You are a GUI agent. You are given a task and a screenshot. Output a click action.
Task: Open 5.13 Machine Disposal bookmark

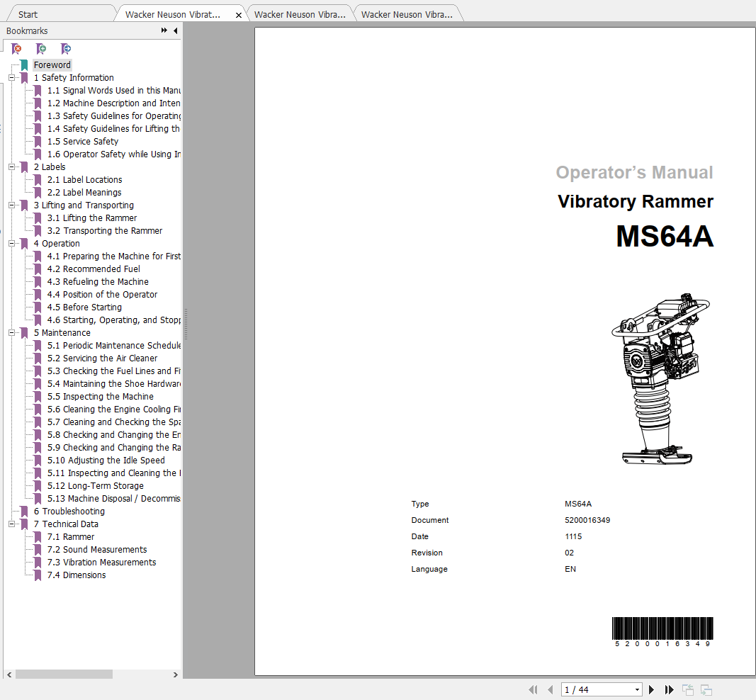click(114, 499)
